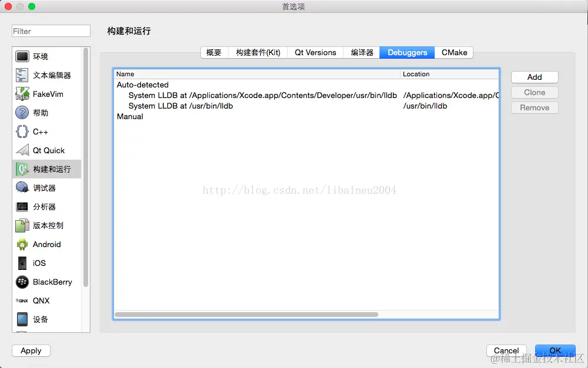Click the Remove button

point(535,108)
